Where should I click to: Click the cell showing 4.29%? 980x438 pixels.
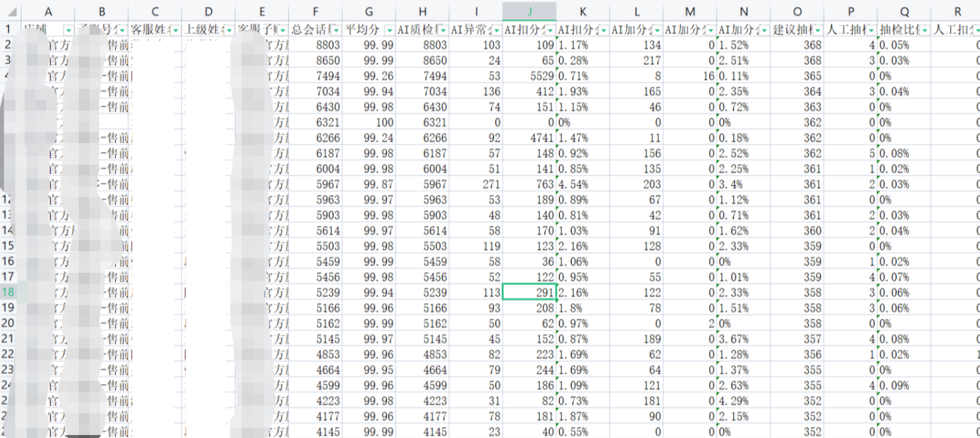coord(743,401)
